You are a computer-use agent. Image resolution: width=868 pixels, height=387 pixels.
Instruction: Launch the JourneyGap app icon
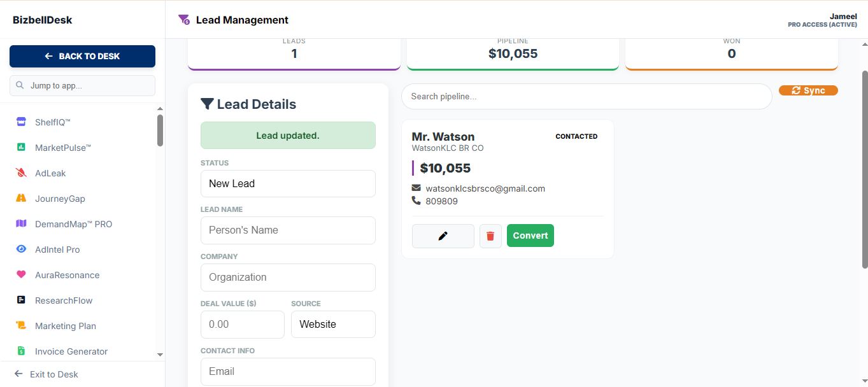click(21, 198)
